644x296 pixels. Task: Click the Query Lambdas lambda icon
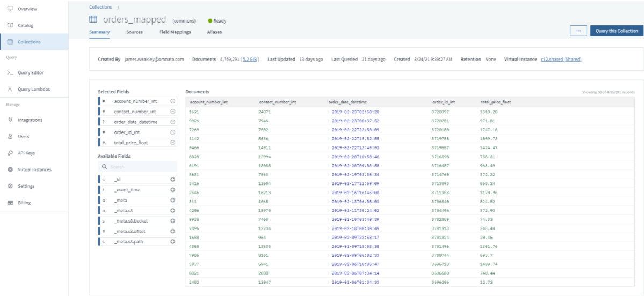tap(10, 89)
